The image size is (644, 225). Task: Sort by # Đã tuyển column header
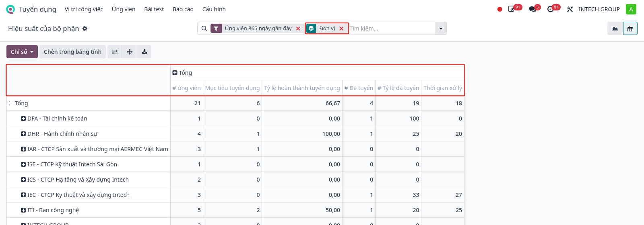359,88
